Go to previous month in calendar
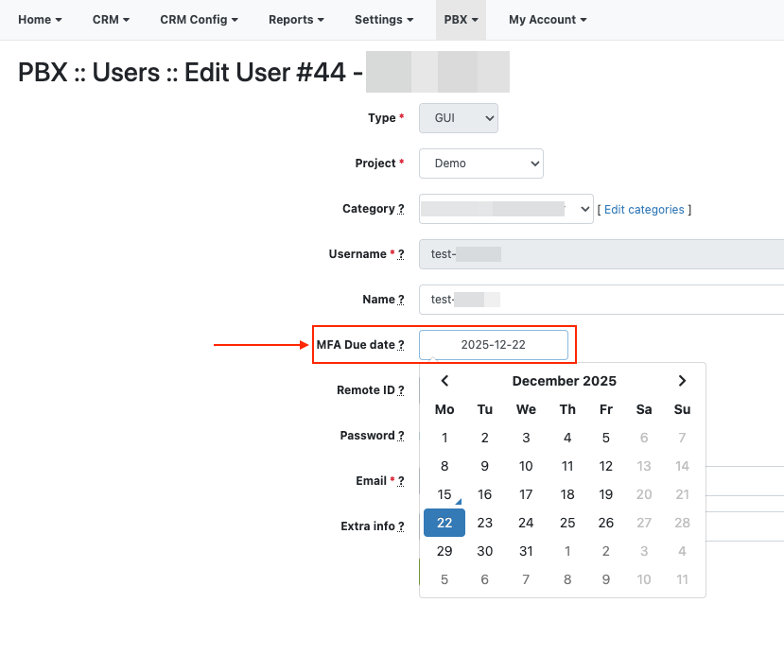Image resolution: width=784 pixels, height=672 pixels. click(x=444, y=381)
